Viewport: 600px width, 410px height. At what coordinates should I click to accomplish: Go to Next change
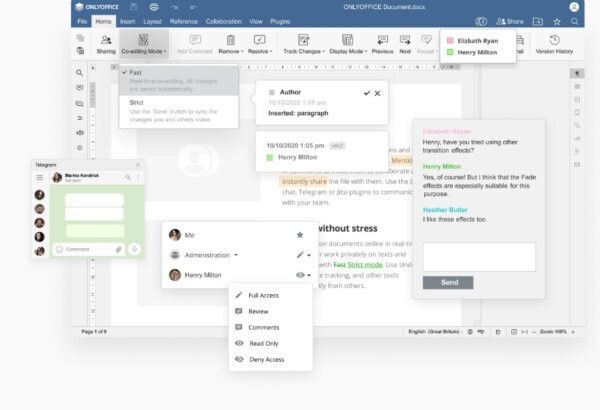[405, 44]
